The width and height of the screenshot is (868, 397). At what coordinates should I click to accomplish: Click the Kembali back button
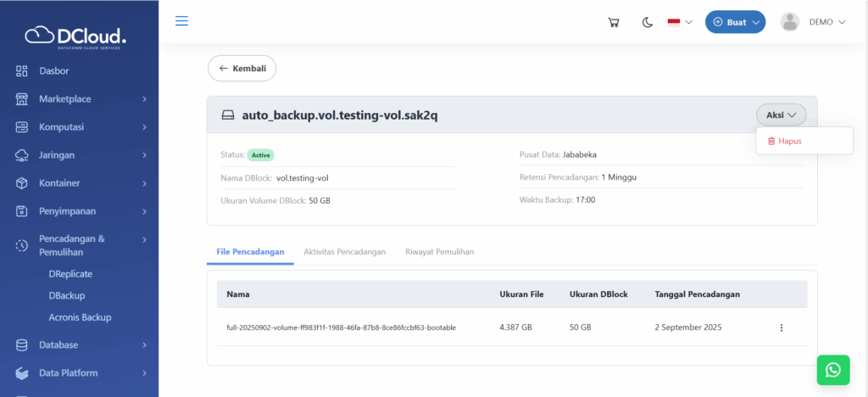(x=242, y=68)
